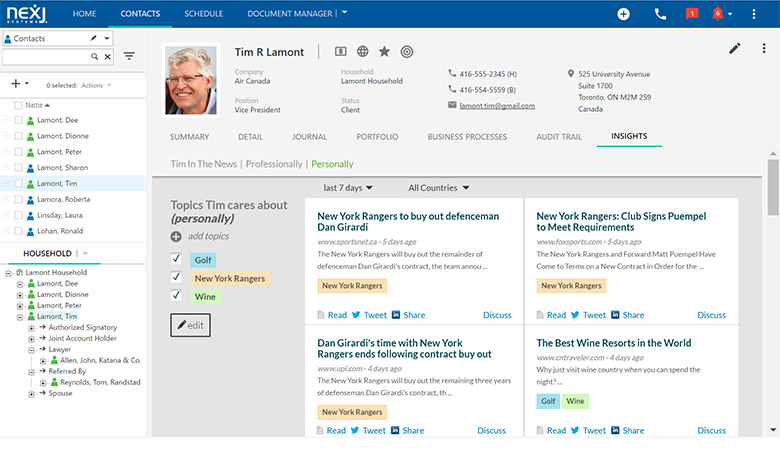Open the filter list icon
This screenshot has width=780, height=450.
coord(129,56)
